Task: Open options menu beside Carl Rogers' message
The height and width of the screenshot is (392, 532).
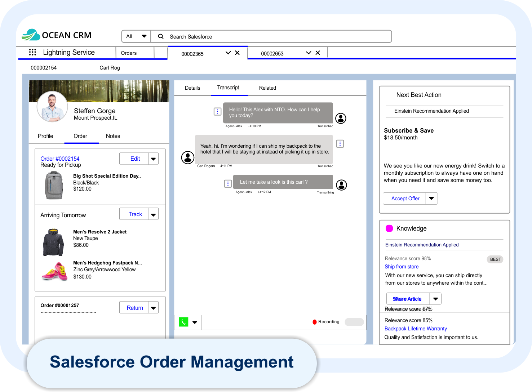Action: 340,144
